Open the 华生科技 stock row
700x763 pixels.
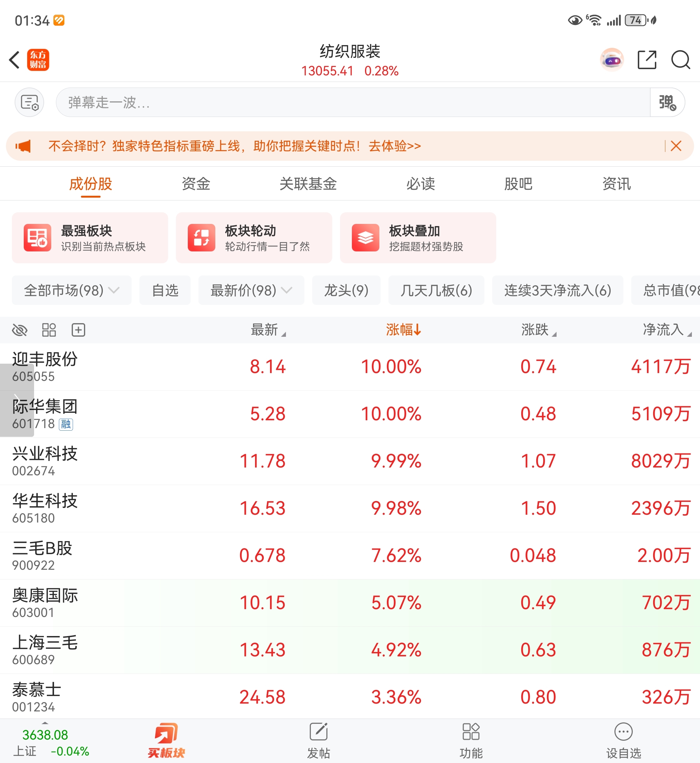coord(350,508)
